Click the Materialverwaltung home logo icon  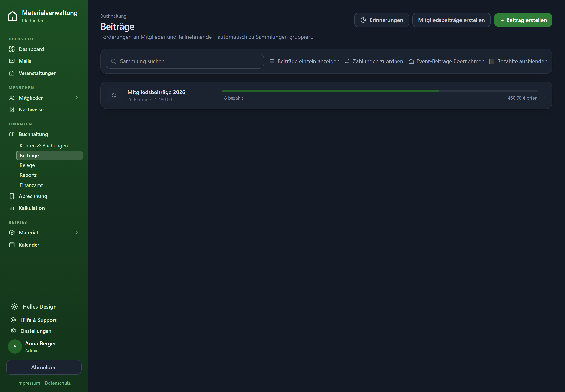click(x=13, y=16)
